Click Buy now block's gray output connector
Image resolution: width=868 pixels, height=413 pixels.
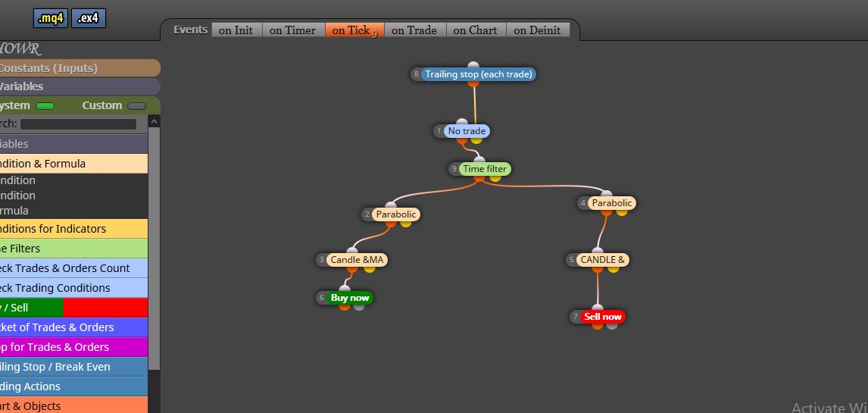(359, 306)
